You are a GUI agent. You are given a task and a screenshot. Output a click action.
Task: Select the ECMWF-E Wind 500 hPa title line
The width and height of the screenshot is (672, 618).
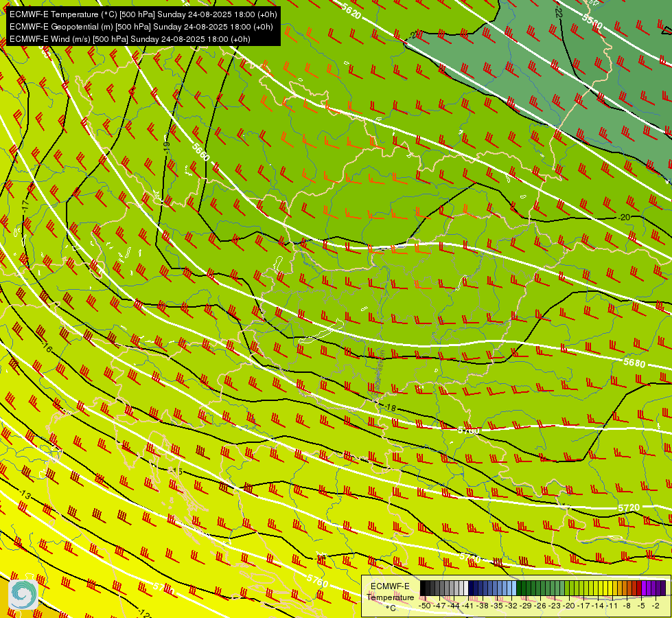coord(130,39)
